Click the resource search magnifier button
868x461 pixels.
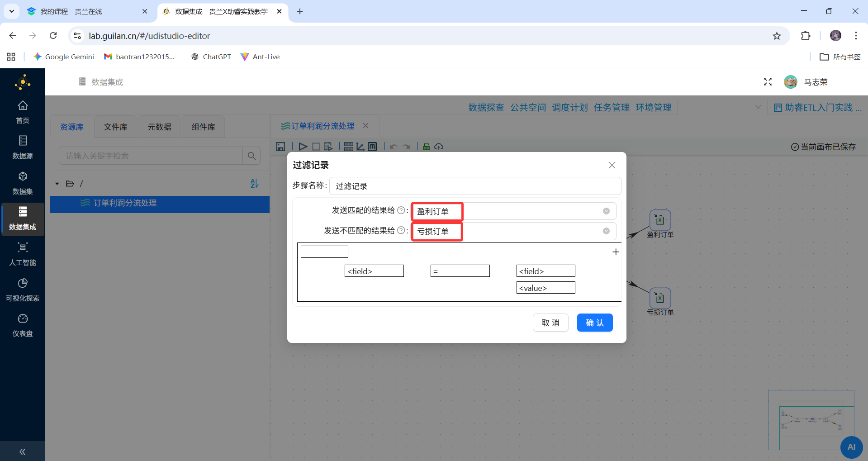pyautogui.click(x=251, y=156)
